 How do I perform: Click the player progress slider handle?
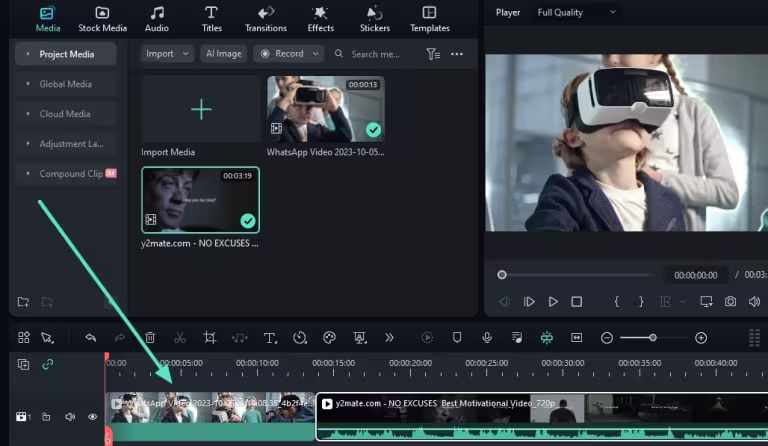(x=502, y=275)
